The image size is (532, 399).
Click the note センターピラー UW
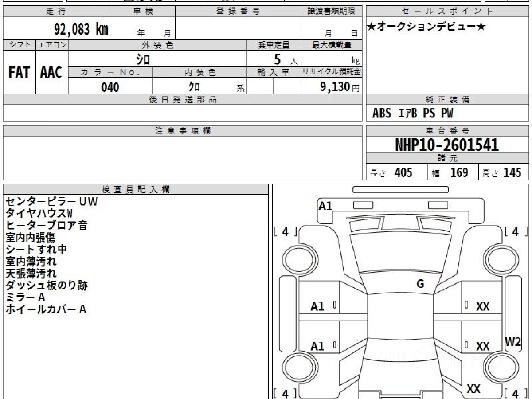[x=51, y=202]
